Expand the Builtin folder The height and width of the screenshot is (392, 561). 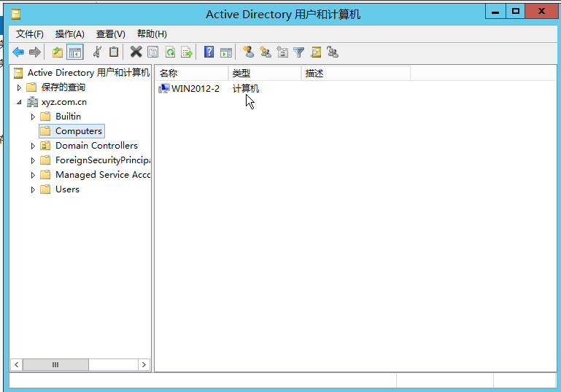pyautogui.click(x=33, y=117)
